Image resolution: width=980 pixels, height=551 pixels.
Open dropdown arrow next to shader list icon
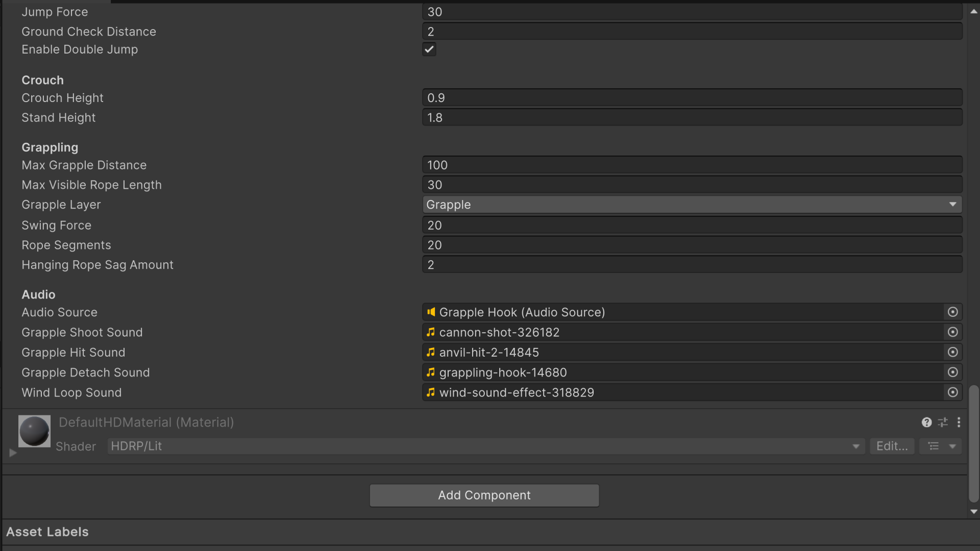click(952, 446)
